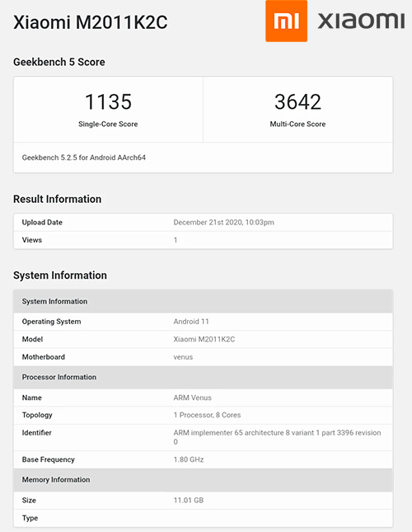Select the 1 Processor, 8 Cores value
Image resolution: width=412 pixels, height=532 pixels.
click(x=207, y=415)
